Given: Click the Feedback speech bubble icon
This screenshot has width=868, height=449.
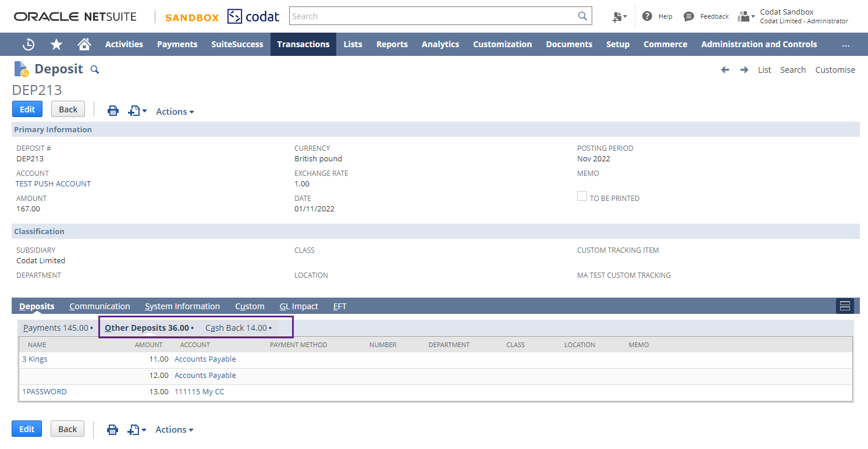Looking at the screenshot, I should 689,16.
